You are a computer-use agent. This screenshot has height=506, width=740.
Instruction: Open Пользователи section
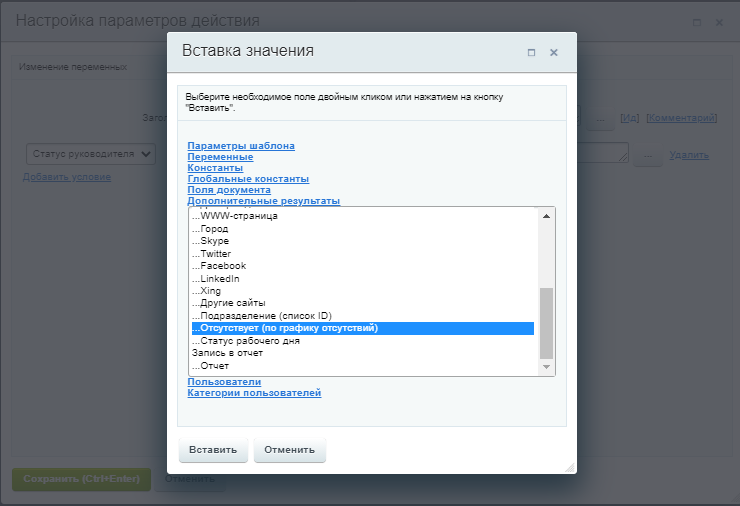224,381
